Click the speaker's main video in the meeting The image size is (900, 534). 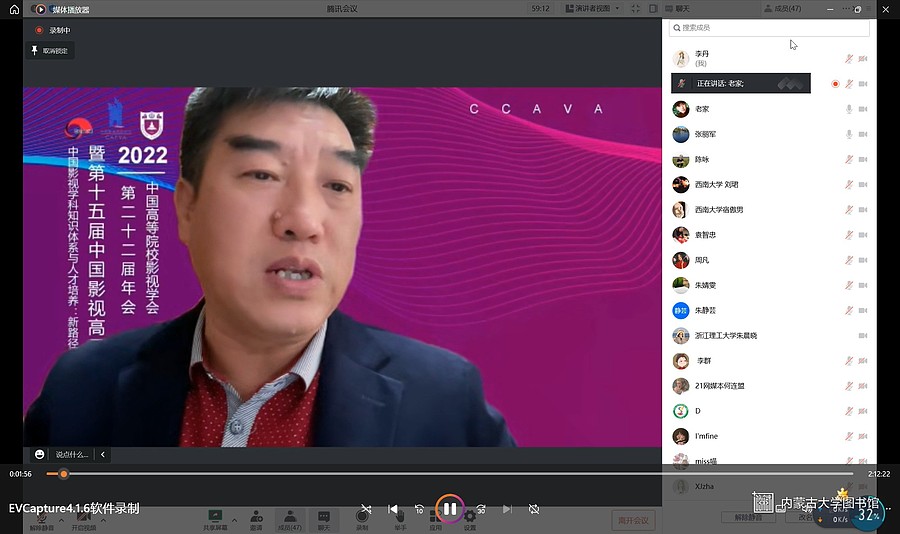click(x=342, y=267)
